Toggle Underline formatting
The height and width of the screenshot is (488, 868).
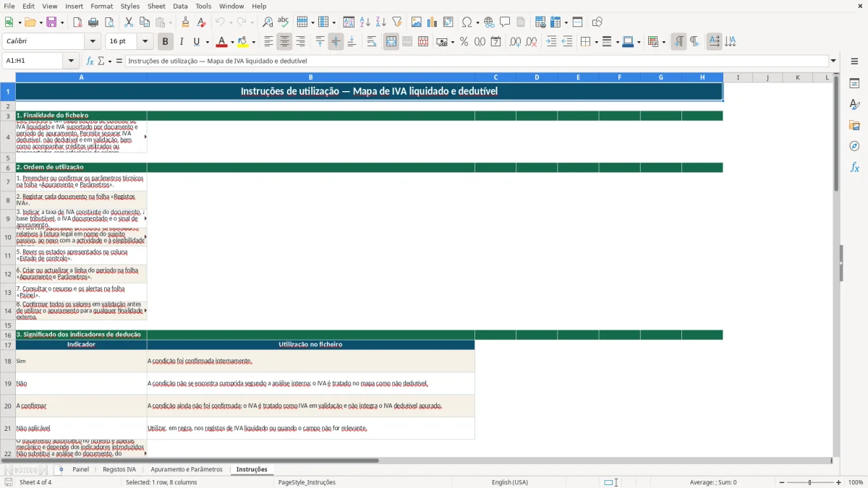pyautogui.click(x=196, y=42)
